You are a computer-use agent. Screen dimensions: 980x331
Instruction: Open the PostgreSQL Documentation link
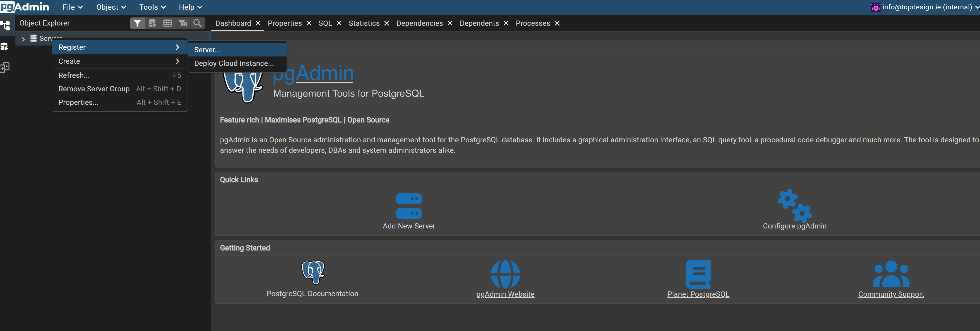tap(312, 294)
